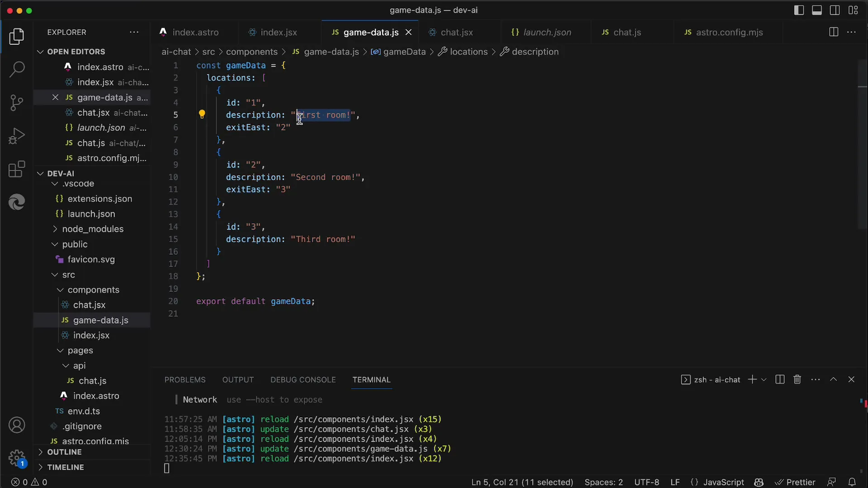Image resolution: width=868 pixels, height=488 pixels.
Task: Open env.d.ts in the file tree
Action: [84, 411]
